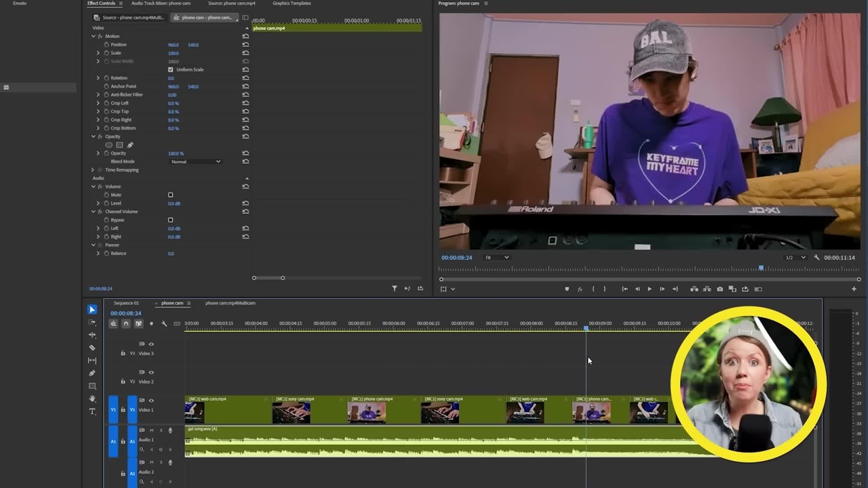This screenshot has width=868, height=488.
Task: Open timeline display settings wrench
Action: pos(164,324)
